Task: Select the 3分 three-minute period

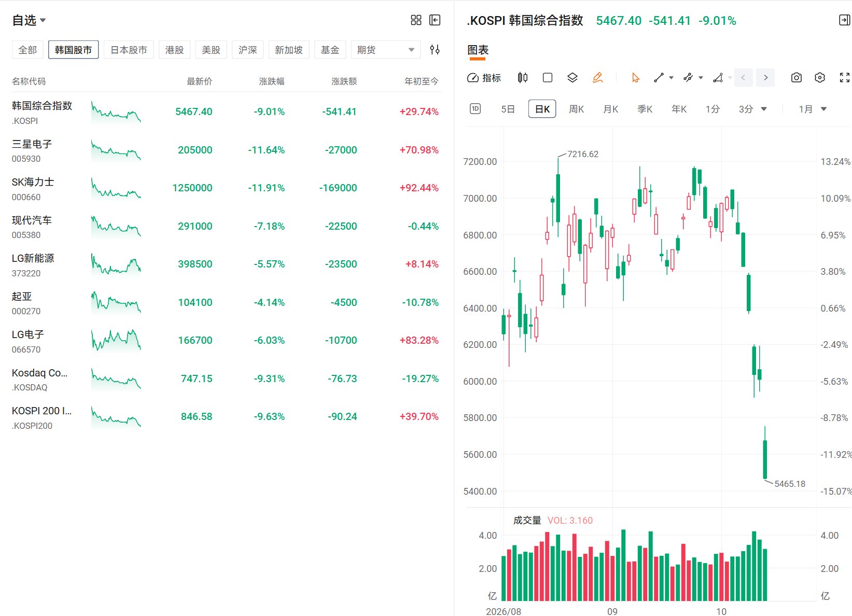Action: 746,109
